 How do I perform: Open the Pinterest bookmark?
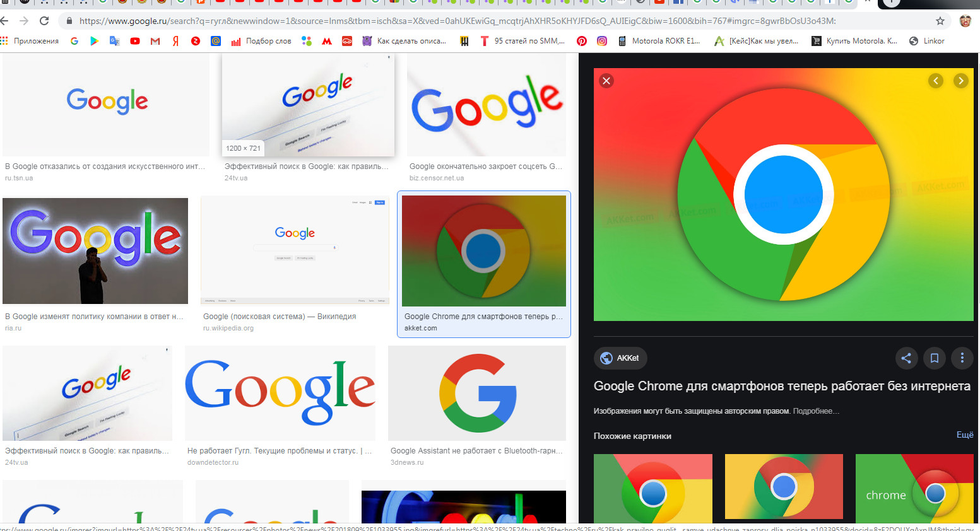582,41
